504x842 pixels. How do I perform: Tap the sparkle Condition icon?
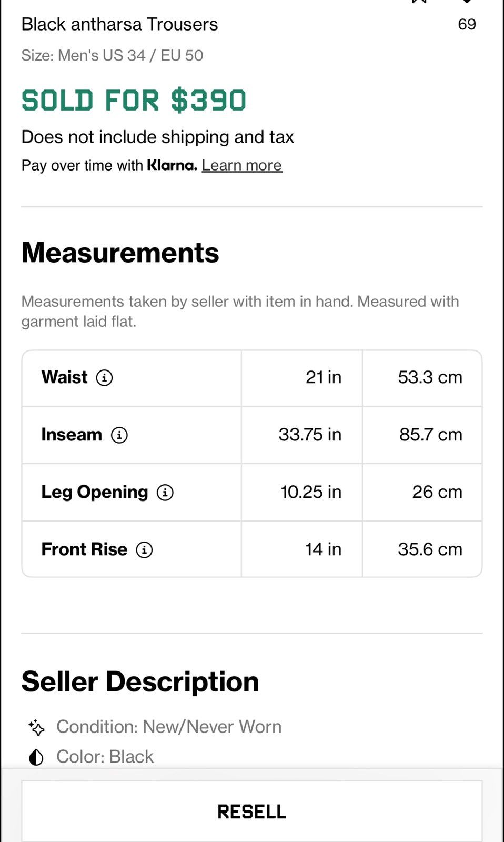pos(36,727)
